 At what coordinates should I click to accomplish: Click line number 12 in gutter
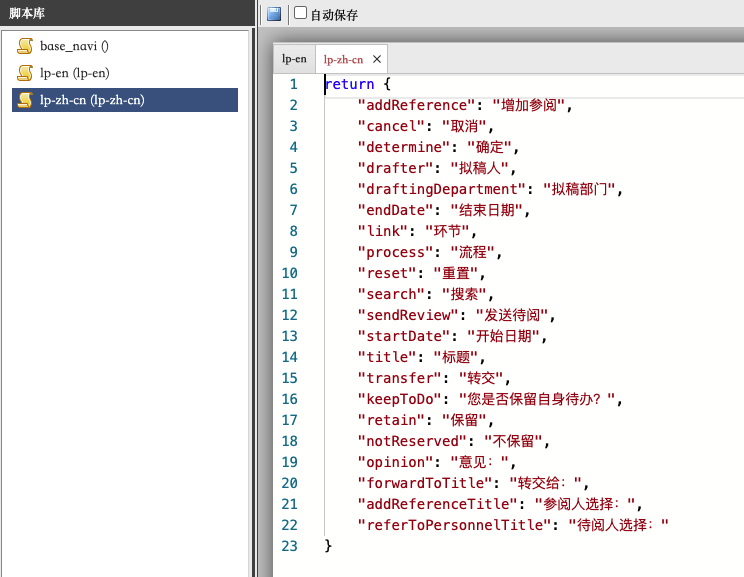(x=289, y=315)
